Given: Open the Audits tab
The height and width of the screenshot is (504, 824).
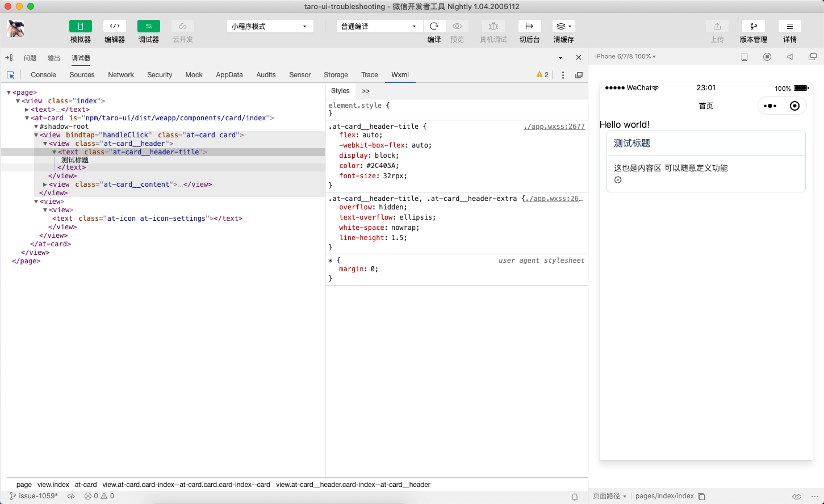Looking at the screenshot, I should [x=266, y=75].
